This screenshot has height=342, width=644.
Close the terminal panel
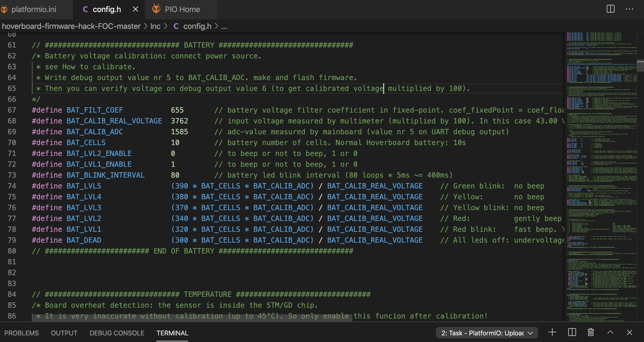(x=630, y=332)
